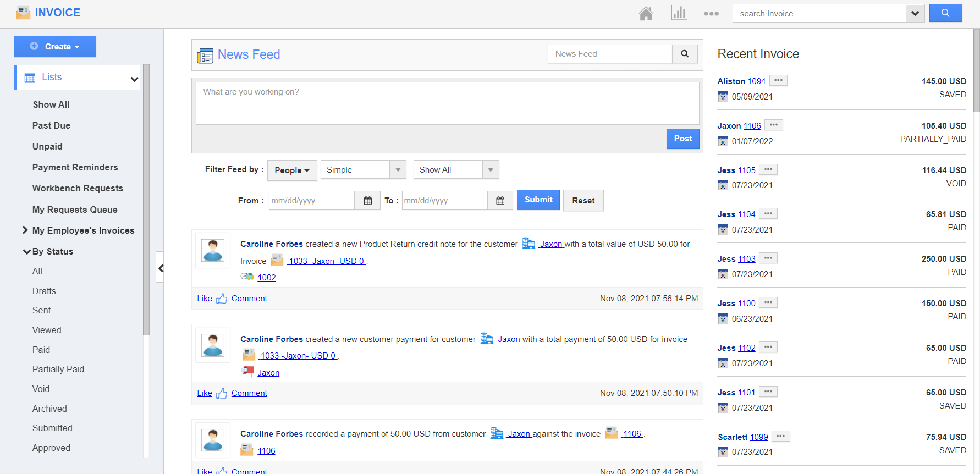Select Past Due list

tap(51, 125)
